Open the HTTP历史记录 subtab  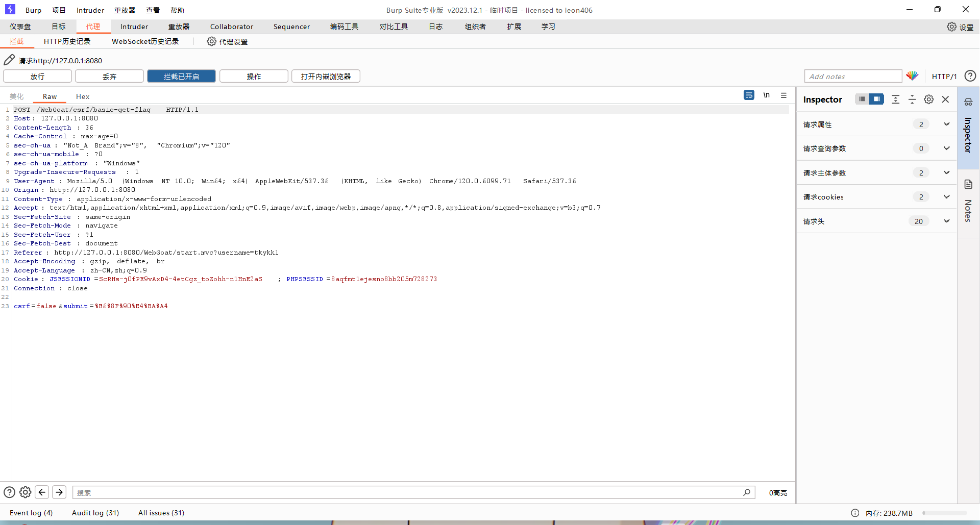(67, 41)
